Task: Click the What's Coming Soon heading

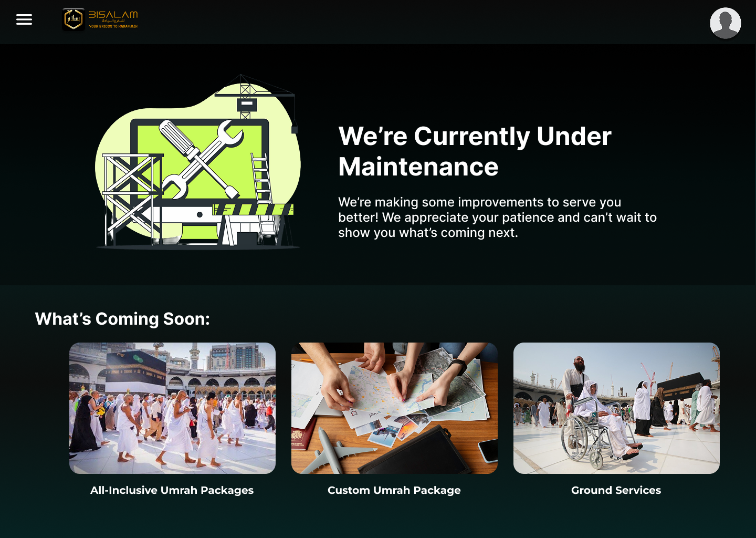Action: click(122, 319)
